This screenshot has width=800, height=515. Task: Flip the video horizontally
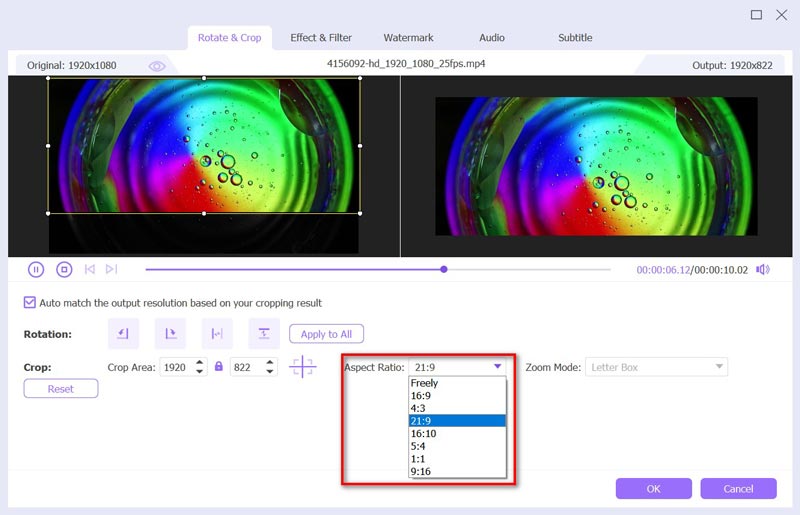coord(217,334)
